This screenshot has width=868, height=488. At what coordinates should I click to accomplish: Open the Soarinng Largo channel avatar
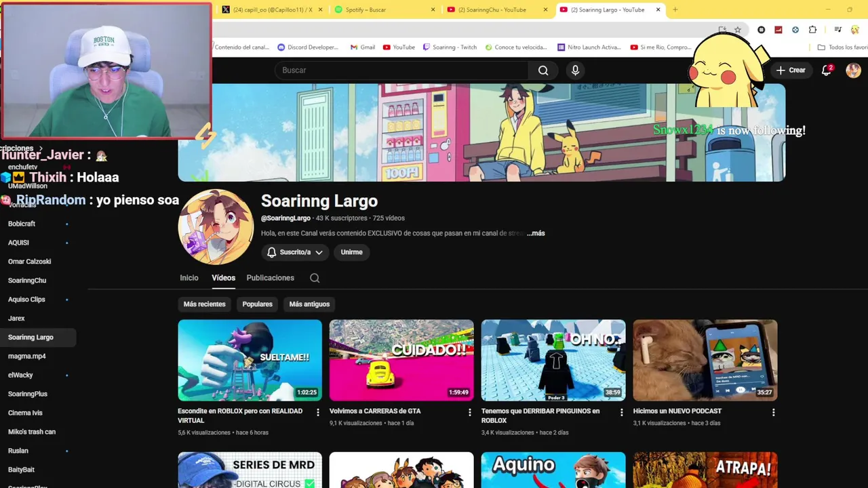216,227
